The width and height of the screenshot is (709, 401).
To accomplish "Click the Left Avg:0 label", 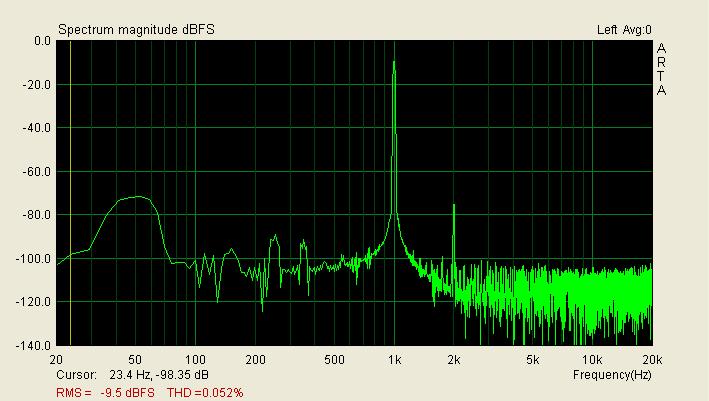I will [x=624, y=30].
